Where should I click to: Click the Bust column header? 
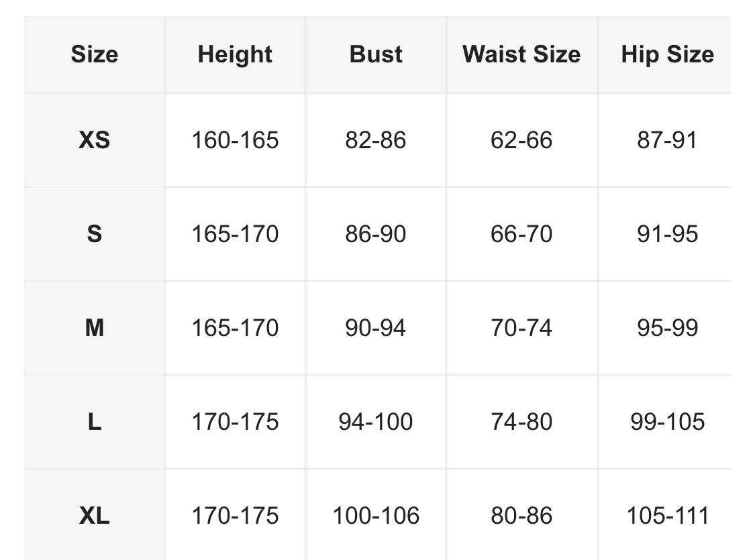click(376, 54)
